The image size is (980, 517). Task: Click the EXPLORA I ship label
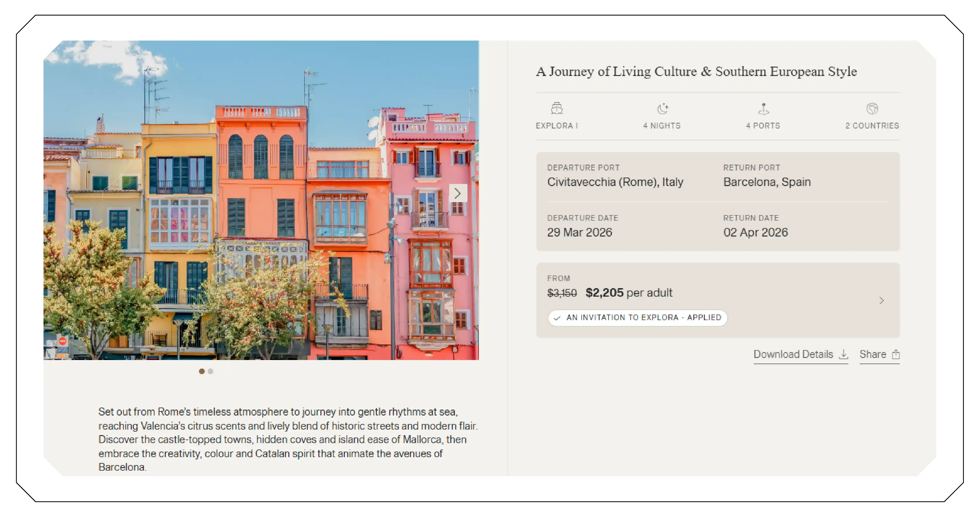tap(557, 126)
